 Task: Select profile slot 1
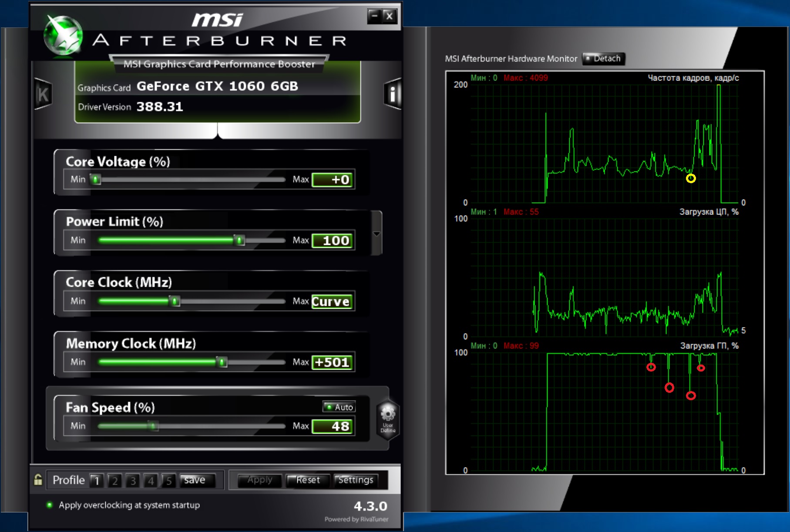97,481
